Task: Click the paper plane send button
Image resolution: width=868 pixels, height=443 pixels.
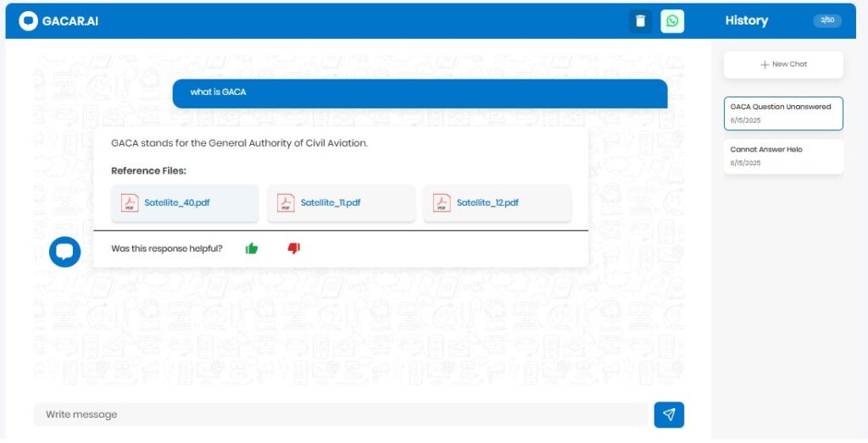Action: [669, 414]
